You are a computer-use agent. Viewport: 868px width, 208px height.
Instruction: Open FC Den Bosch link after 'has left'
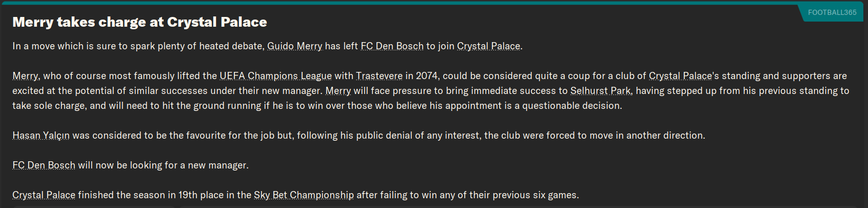392,46
